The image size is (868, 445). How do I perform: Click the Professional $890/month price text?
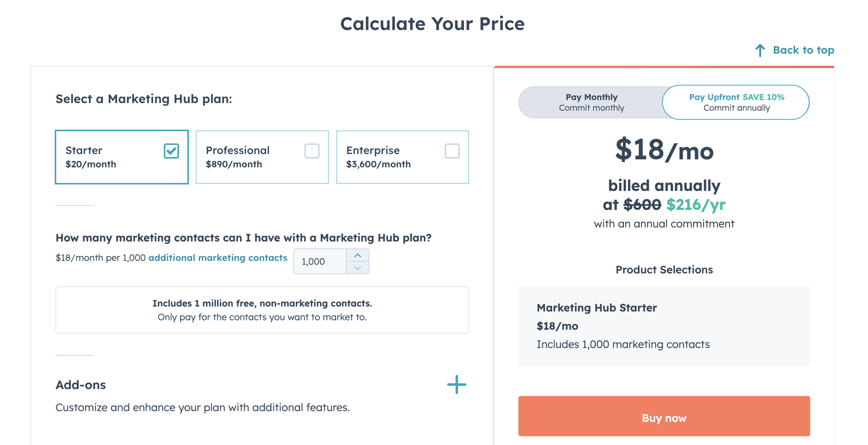[x=234, y=164]
